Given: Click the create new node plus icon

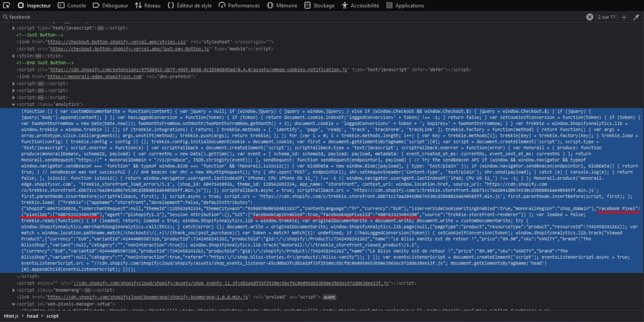Looking at the screenshot, I should point(624,17).
